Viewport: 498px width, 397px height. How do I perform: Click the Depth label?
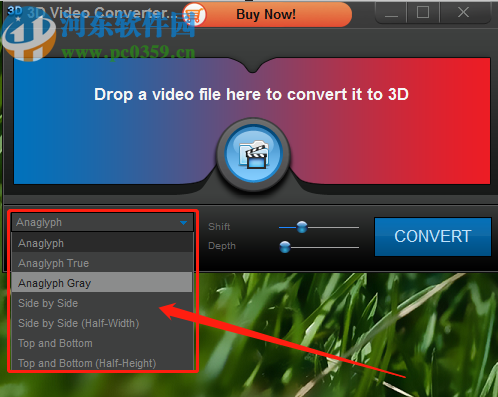coord(222,246)
